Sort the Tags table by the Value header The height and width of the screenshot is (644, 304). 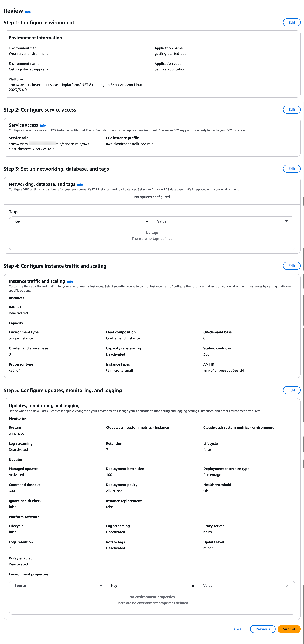click(162, 221)
